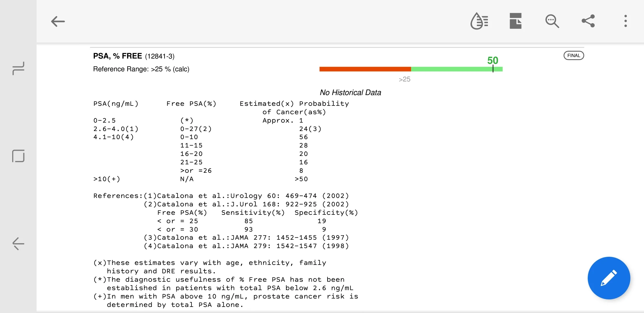The height and width of the screenshot is (313, 644).
Task: Tap the recent apps navigation icon
Action: point(18,68)
